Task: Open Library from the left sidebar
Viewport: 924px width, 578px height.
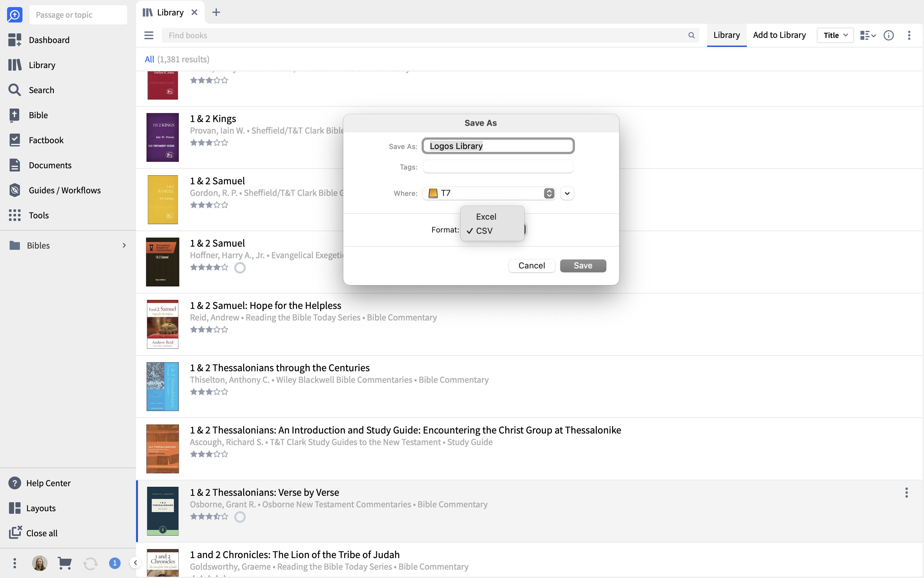Action: pyautogui.click(x=32, y=65)
